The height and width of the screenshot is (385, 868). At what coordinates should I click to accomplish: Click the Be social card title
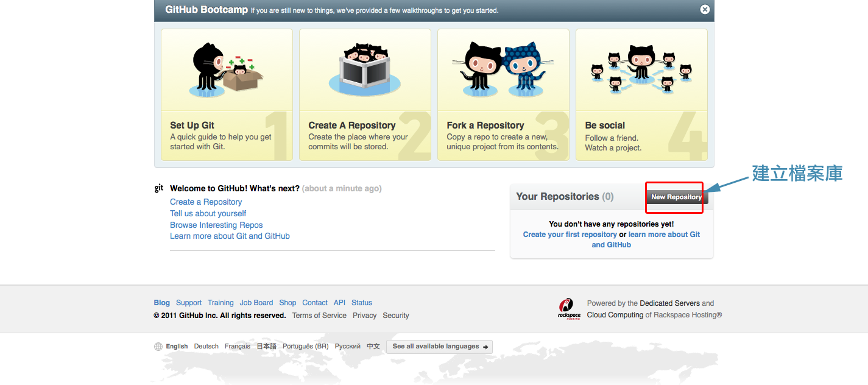pyautogui.click(x=605, y=125)
